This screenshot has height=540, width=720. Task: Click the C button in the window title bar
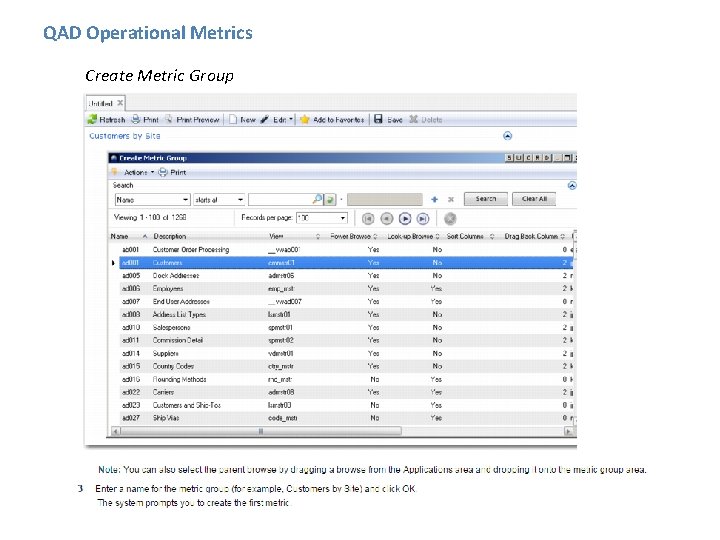pyautogui.click(x=528, y=158)
